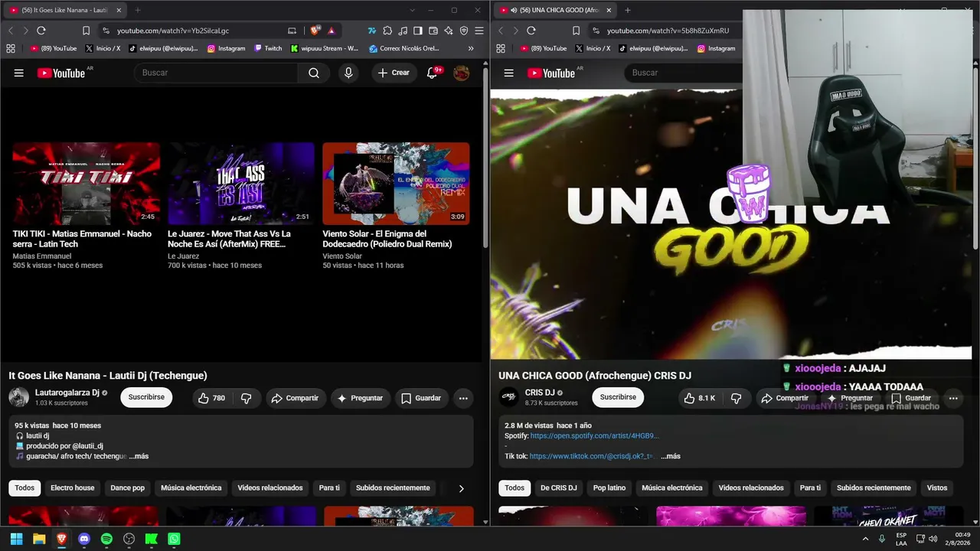The image size is (980, 551).
Task: Open Spotify from the taskbar
Action: (106, 539)
